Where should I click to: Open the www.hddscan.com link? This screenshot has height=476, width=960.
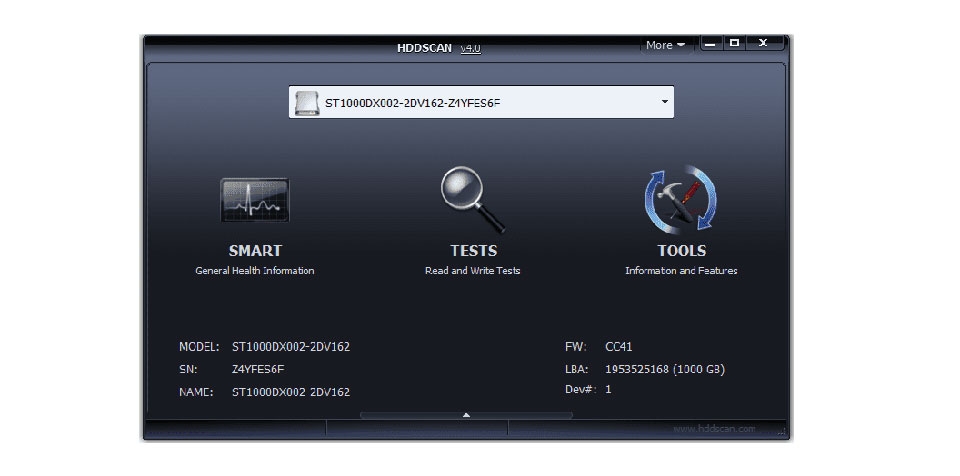714,429
